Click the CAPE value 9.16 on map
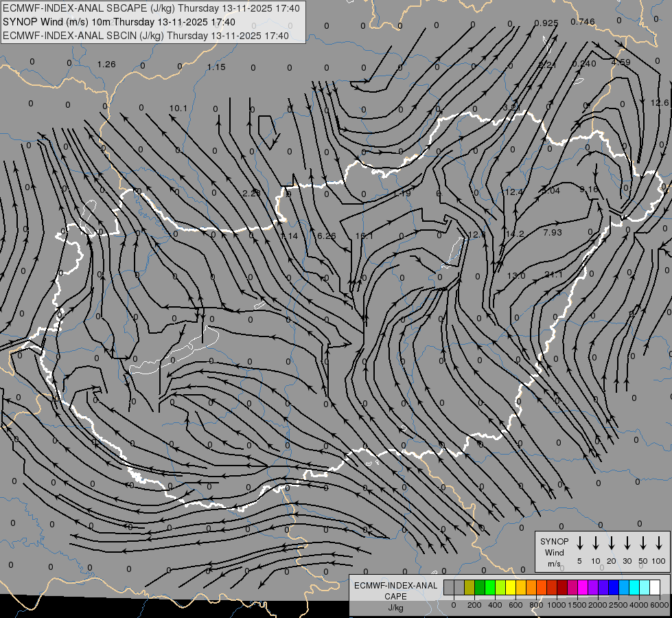 [589, 189]
